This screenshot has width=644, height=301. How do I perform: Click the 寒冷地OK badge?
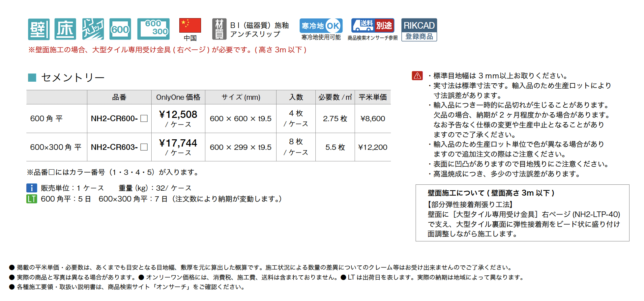point(321,26)
